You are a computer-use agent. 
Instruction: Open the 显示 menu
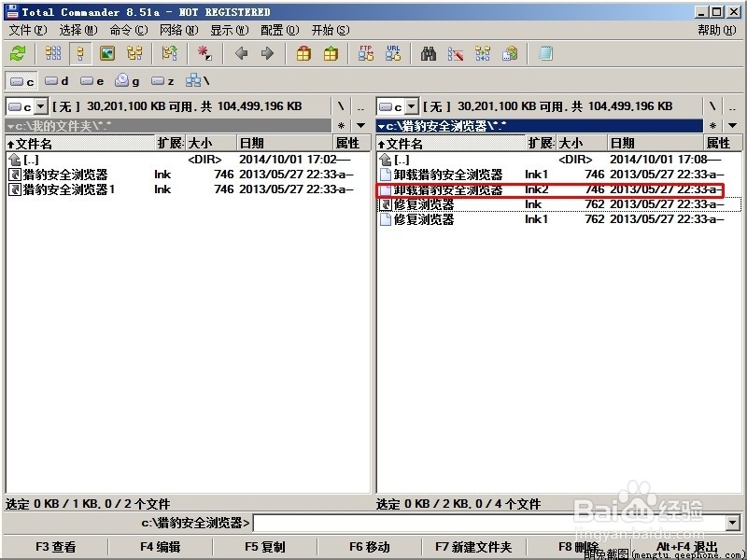[x=230, y=30]
